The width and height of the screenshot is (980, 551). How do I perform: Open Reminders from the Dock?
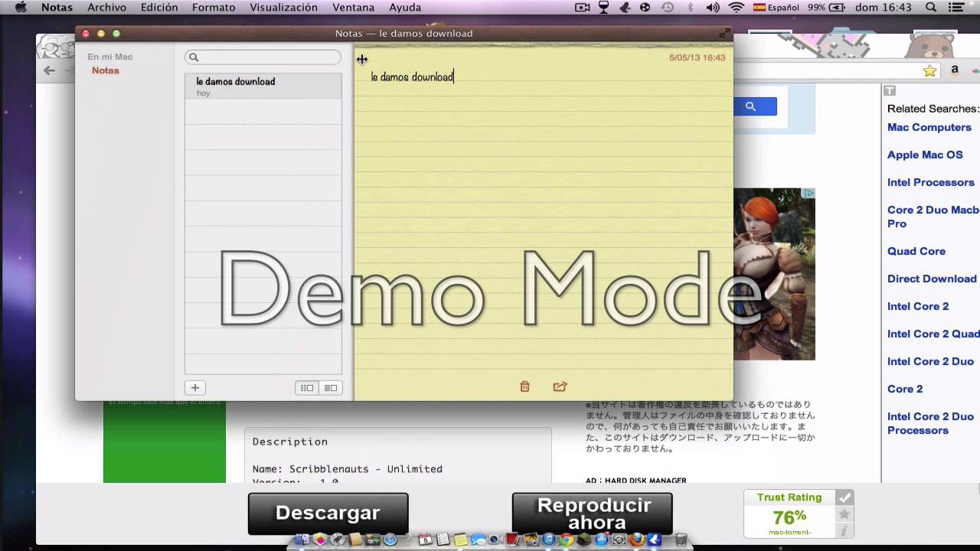point(443,540)
